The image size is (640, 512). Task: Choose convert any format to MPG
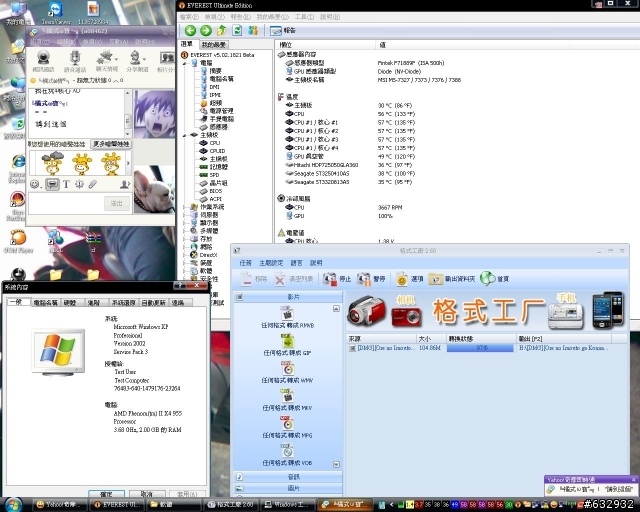pos(287,427)
